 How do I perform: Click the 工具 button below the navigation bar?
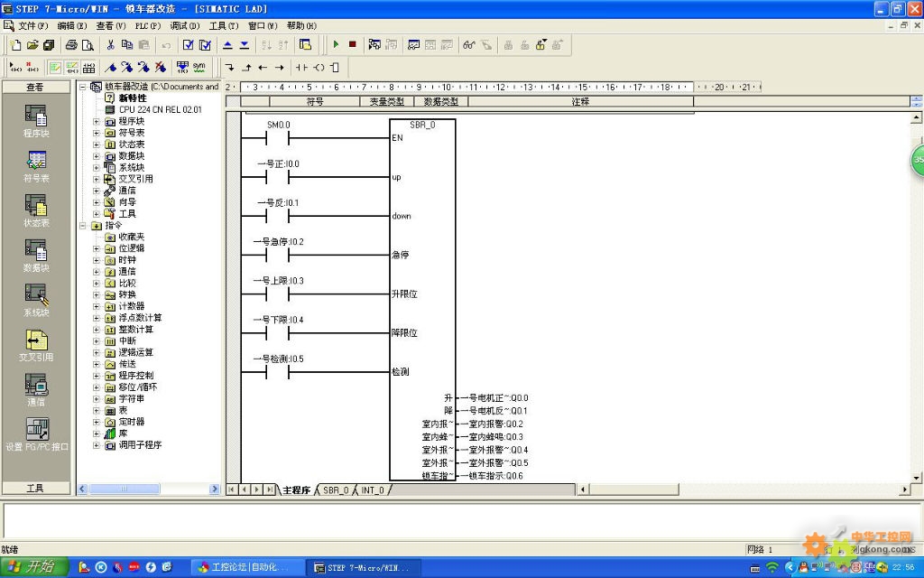(35, 488)
